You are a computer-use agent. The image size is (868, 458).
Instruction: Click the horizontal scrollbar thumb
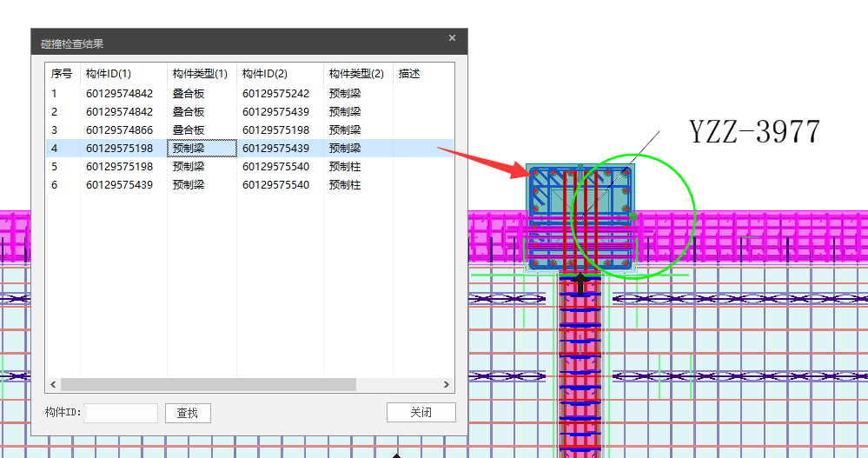[209, 384]
